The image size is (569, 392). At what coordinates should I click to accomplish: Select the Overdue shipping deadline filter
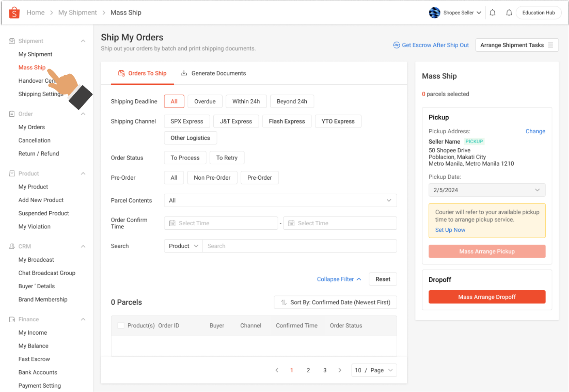pyautogui.click(x=204, y=101)
